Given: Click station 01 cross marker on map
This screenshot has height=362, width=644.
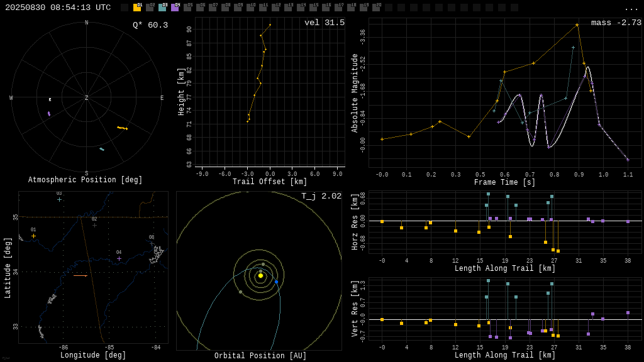Looking at the screenshot, I should pyautogui.click(x=34, y=236).
